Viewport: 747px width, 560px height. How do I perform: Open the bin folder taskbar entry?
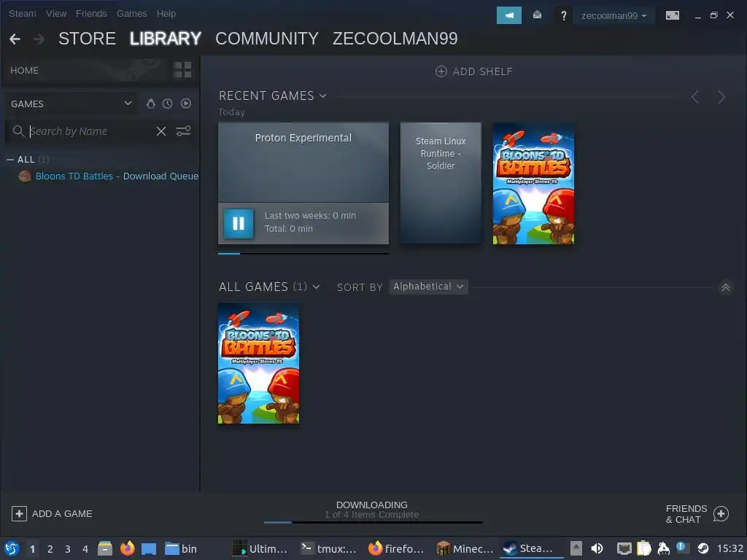pos(181,548)
